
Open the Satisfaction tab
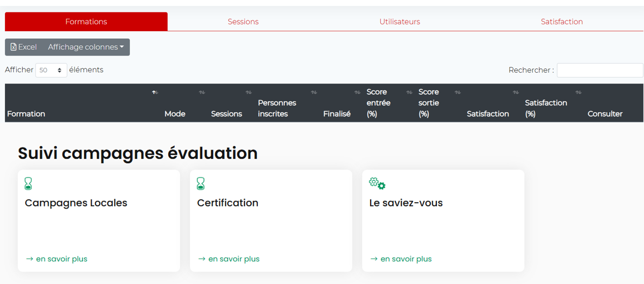pyautogui.click(x=561, y=22)
